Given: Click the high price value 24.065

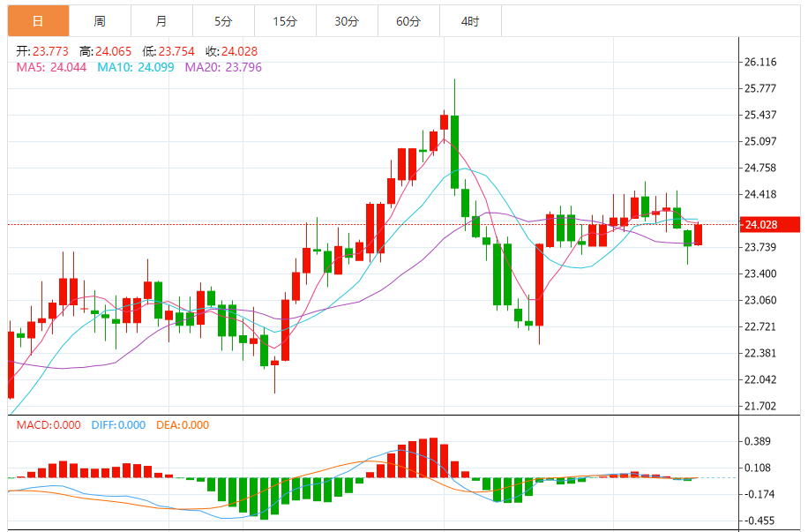Looking at the screenshot, I should [x=114, y=51].
